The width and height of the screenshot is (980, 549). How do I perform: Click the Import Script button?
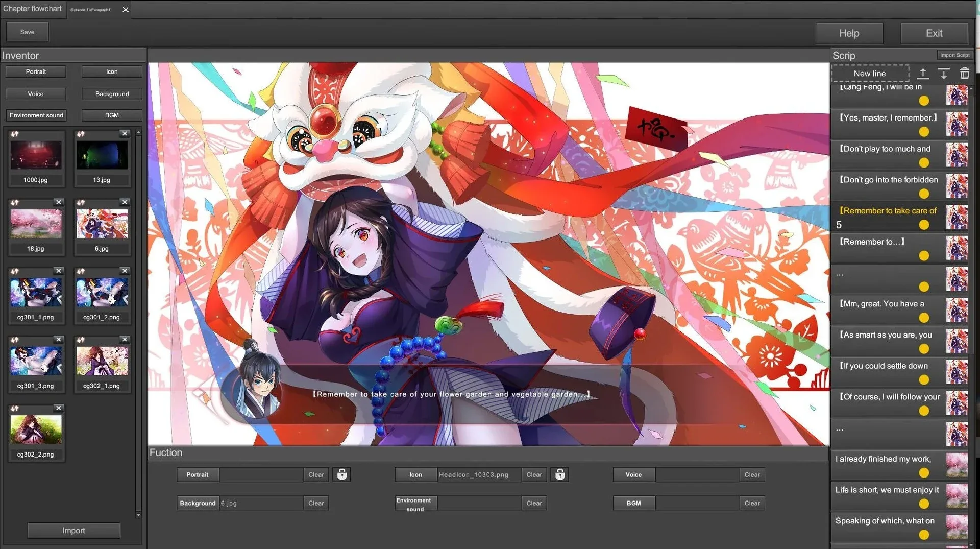[x=955, y=55]
